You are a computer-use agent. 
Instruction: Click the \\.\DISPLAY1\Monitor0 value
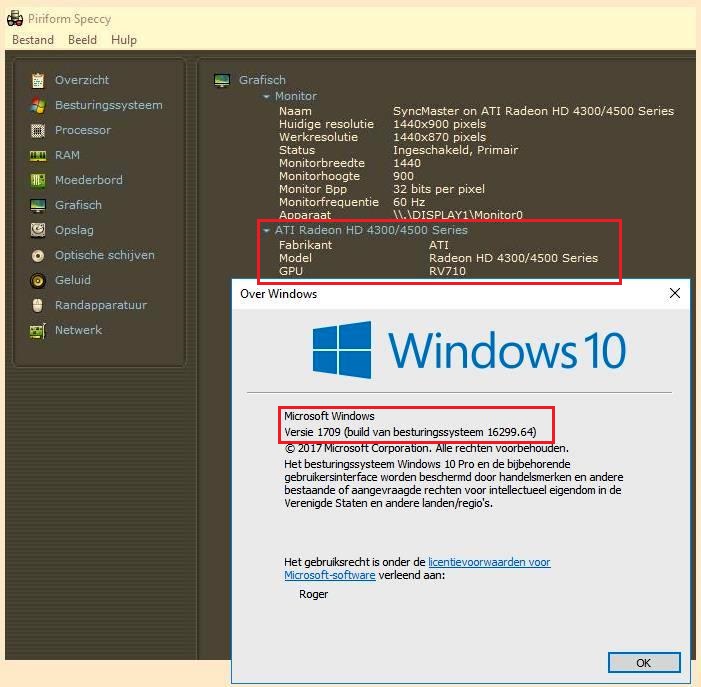pos(458,215)
